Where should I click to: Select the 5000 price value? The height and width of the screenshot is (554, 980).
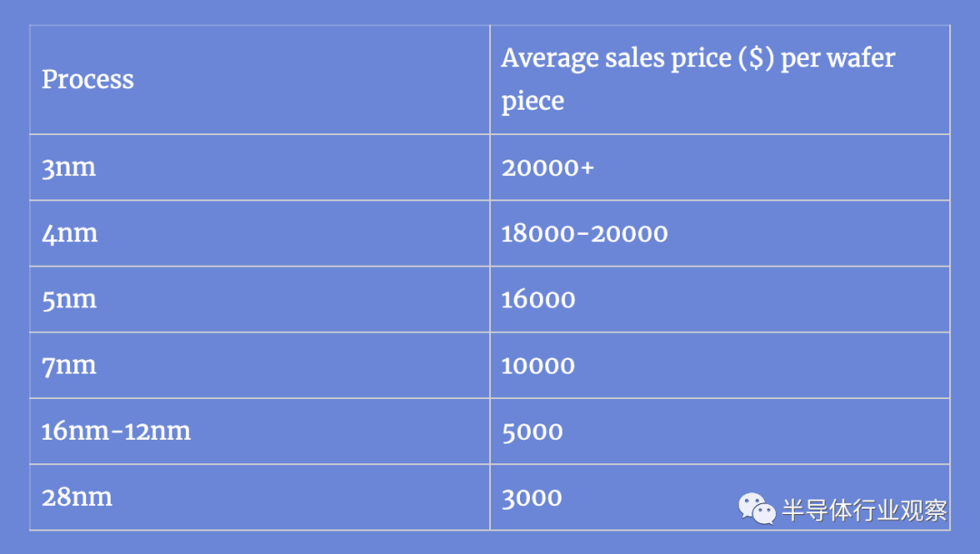pos(532,432)
